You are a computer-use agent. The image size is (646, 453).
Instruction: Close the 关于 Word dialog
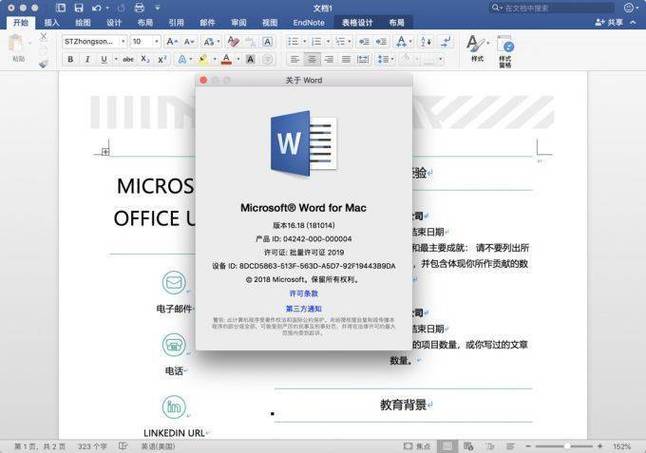point(203,80)
